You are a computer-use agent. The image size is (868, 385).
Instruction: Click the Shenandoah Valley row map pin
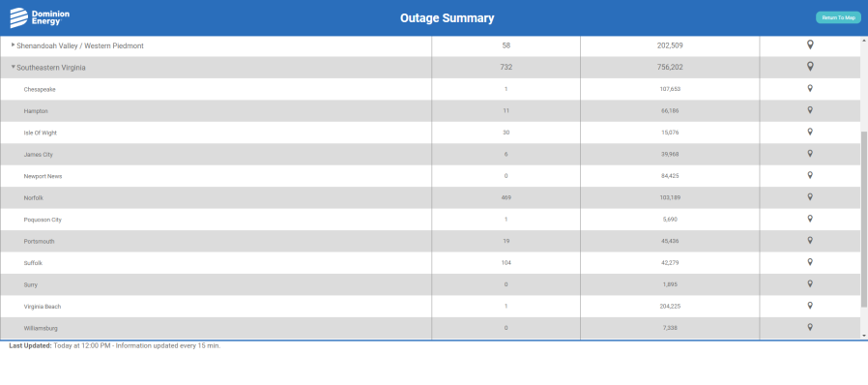click(810, 45)
